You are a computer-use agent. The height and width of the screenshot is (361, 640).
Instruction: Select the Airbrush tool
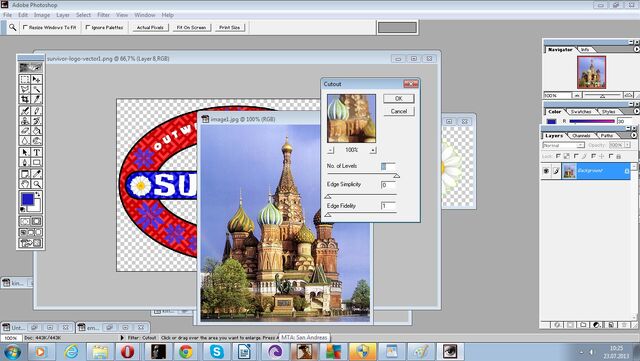click(x=25, y=111)
